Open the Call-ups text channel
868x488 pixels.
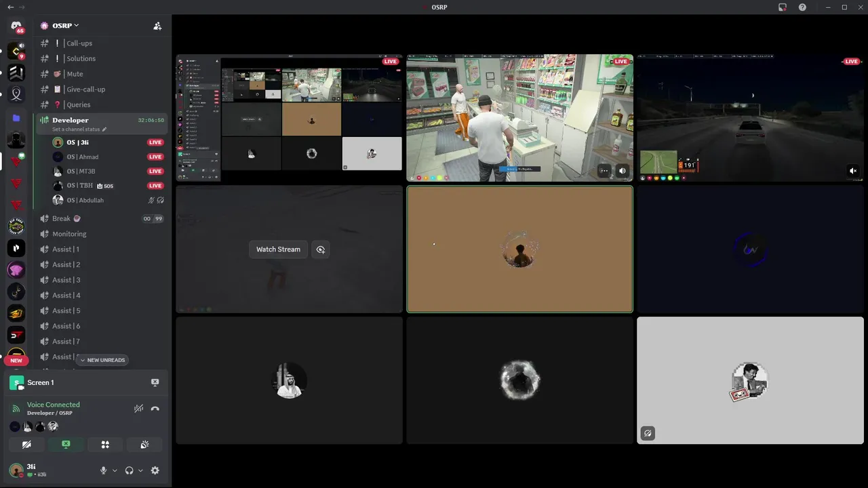[102, 43]
